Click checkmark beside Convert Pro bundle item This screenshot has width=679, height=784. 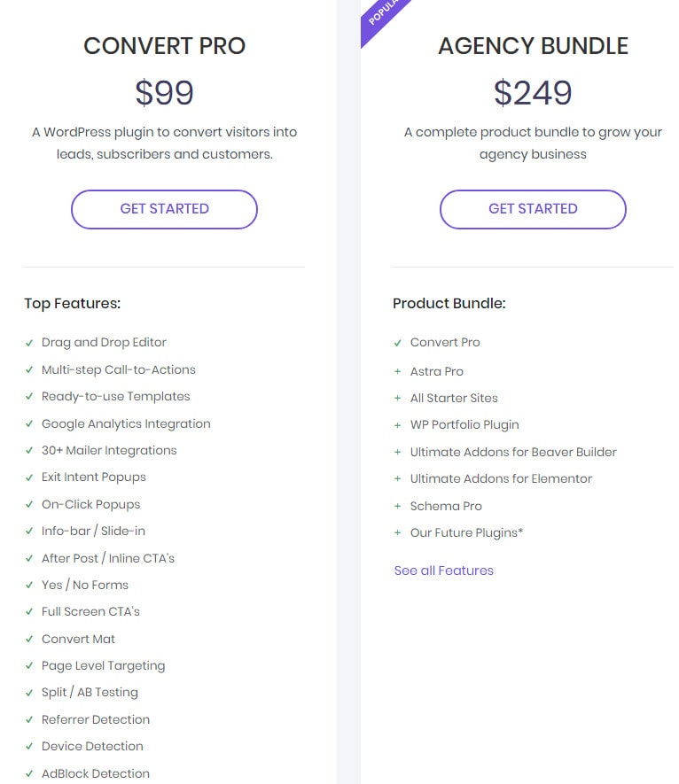click(x=398, y=343)
